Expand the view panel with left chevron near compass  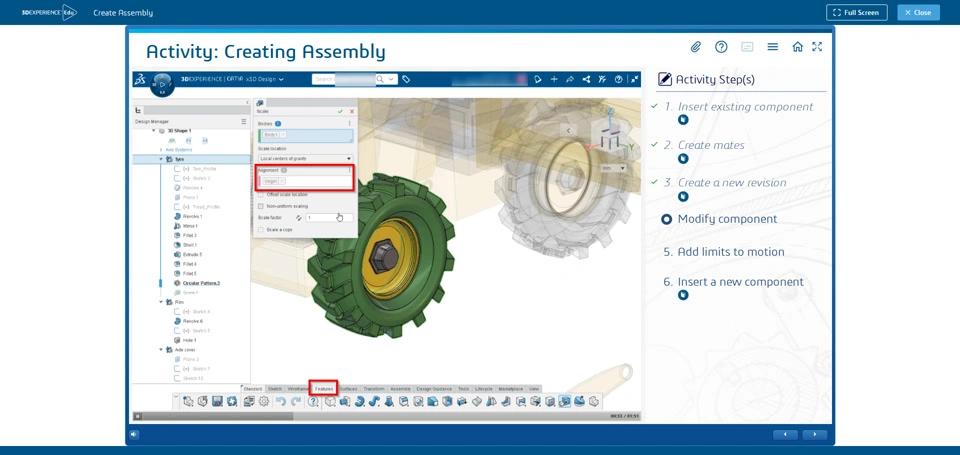click(x=568, y=130)
